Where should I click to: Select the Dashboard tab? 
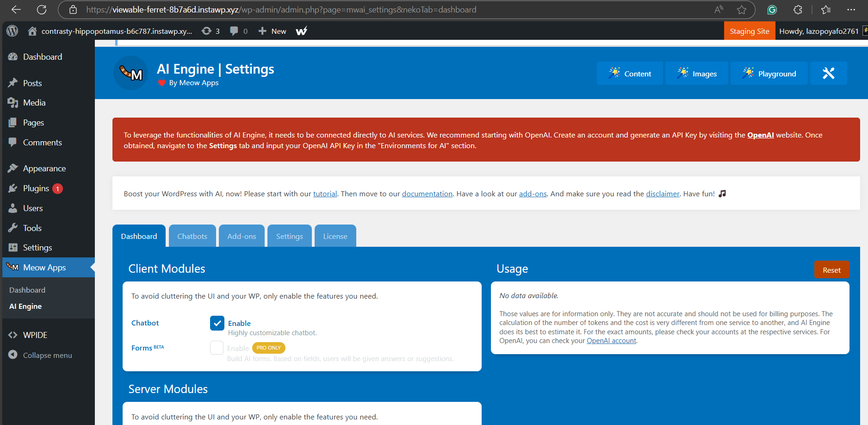pos(139,236)
